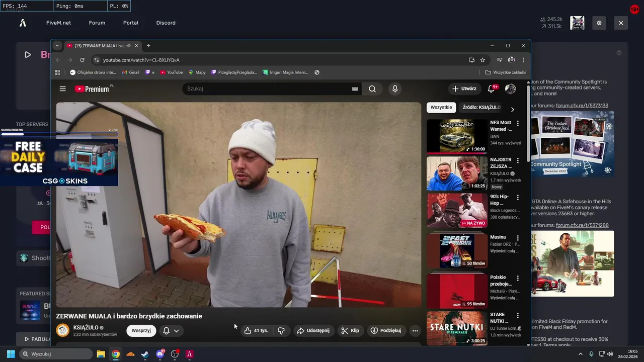Click the Podziękuj button

click(x=386, y=331)
